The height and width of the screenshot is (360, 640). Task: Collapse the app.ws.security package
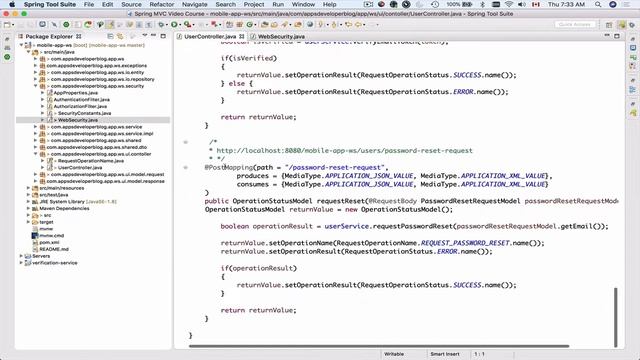pos(36,86)
